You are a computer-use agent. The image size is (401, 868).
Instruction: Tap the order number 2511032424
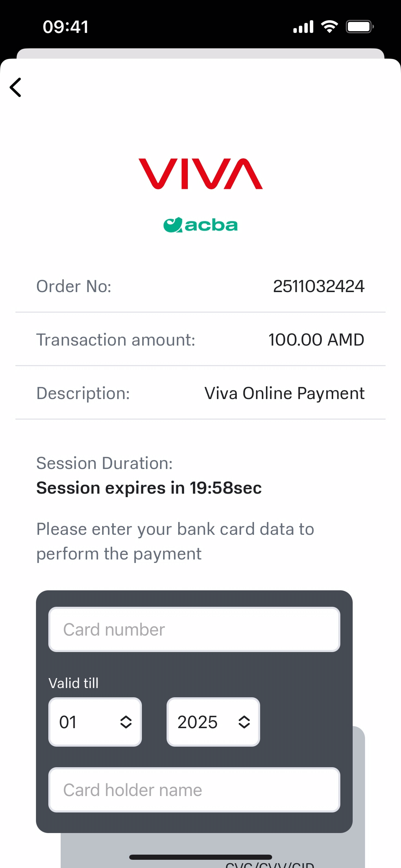pos(318,286)
